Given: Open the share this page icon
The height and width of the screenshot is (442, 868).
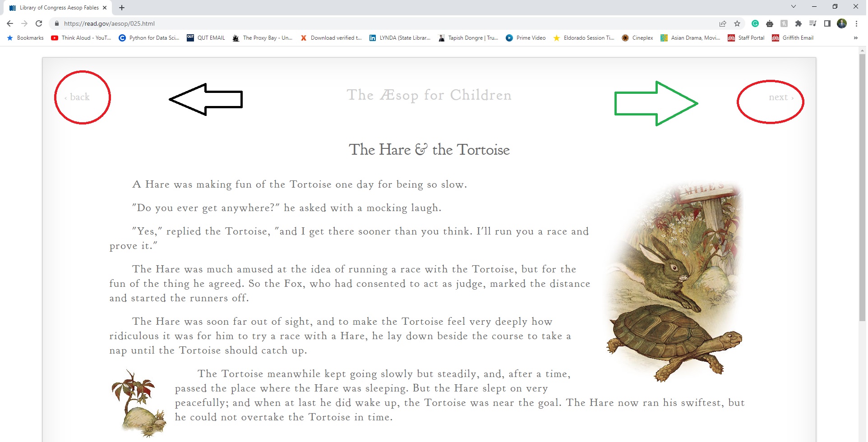Looking at the screenshot, I should (x=723, y=23).
